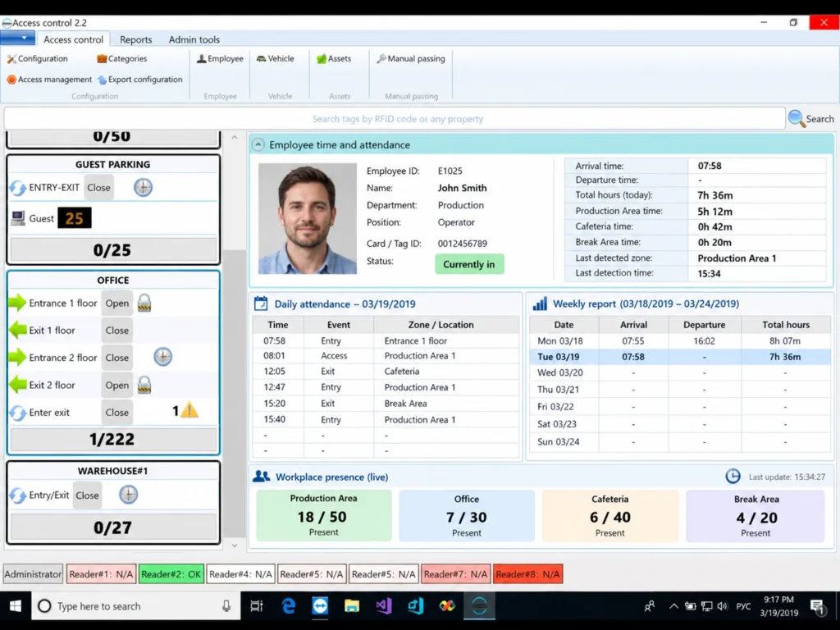Select the Production Area presence card
The height and width of the screenshot is (630, 840).
323,515
